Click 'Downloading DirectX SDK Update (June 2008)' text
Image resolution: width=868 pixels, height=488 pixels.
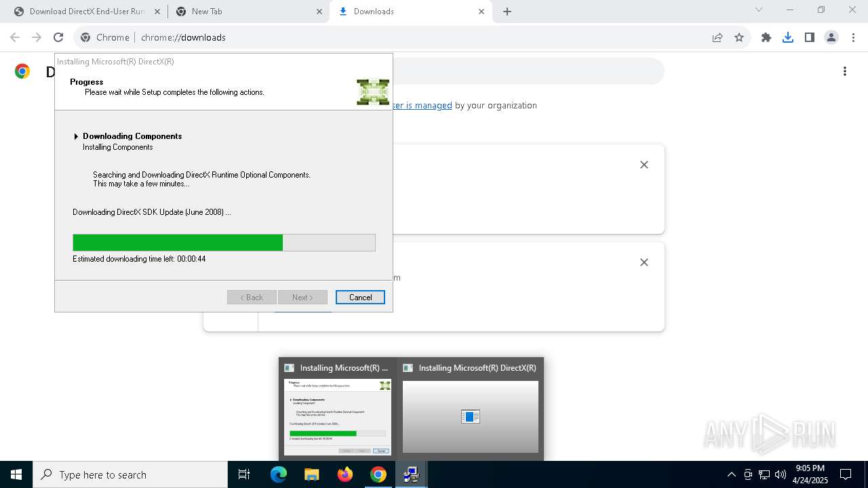tap(152, 212)
